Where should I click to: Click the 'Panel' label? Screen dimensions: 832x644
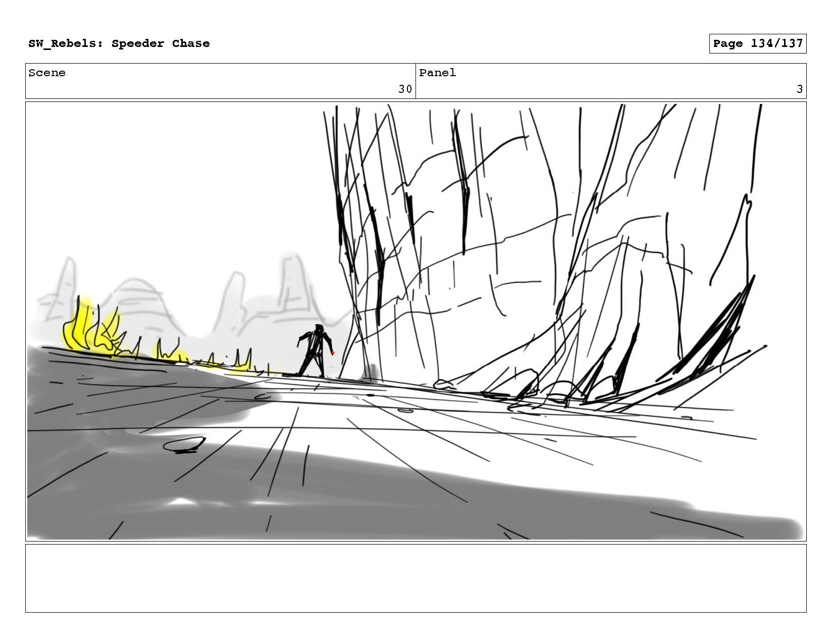[438, 73]
